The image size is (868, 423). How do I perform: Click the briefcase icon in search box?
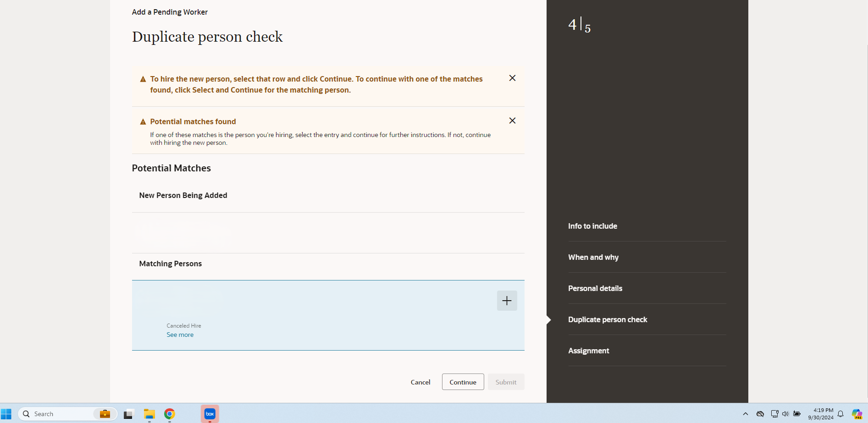[105, 414]
